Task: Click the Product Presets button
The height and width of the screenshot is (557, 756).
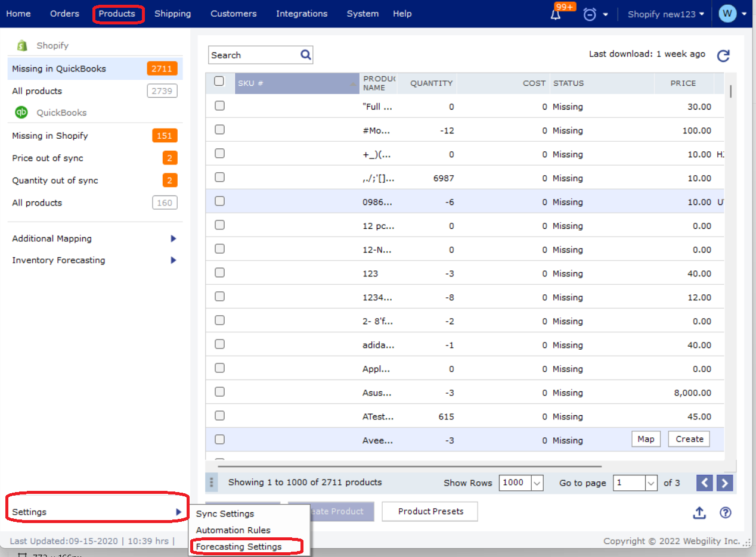Action: 430,511
